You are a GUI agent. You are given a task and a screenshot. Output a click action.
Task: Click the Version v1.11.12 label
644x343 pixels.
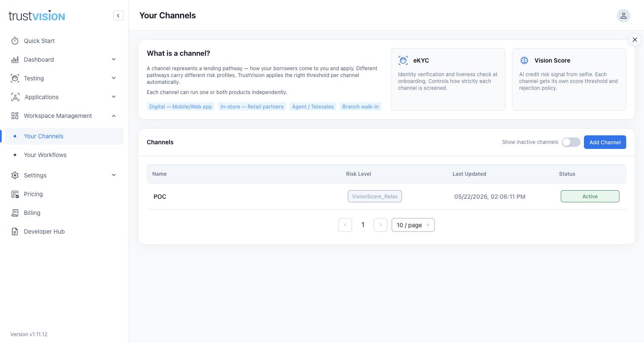pyautogui.click(x=29, y=334)
